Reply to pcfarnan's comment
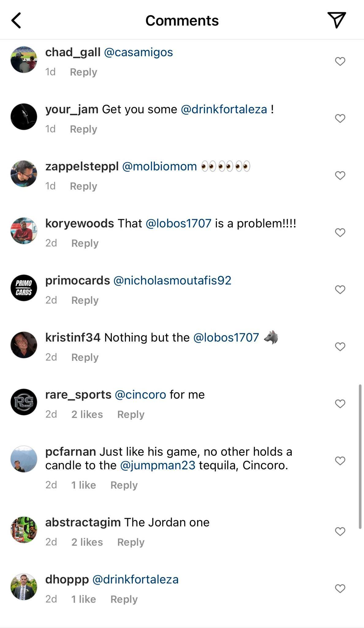Viewport: 364px width, 628px height. coord(124,485)
